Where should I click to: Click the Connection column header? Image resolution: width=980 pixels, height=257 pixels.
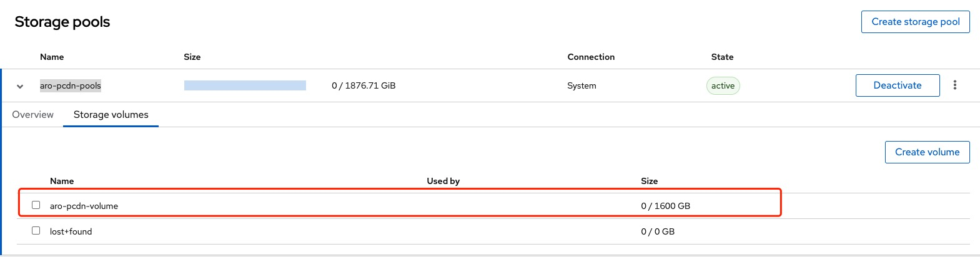tap(591, 57)
